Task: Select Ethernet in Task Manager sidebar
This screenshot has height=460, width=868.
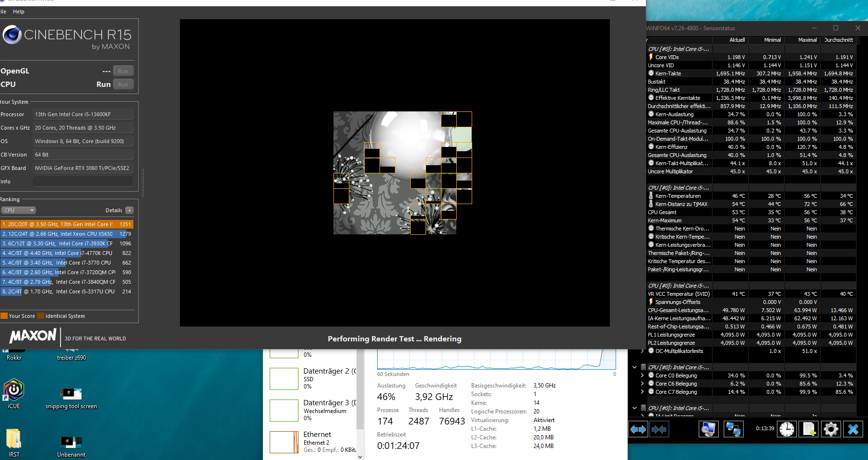Action: (313, 442)
